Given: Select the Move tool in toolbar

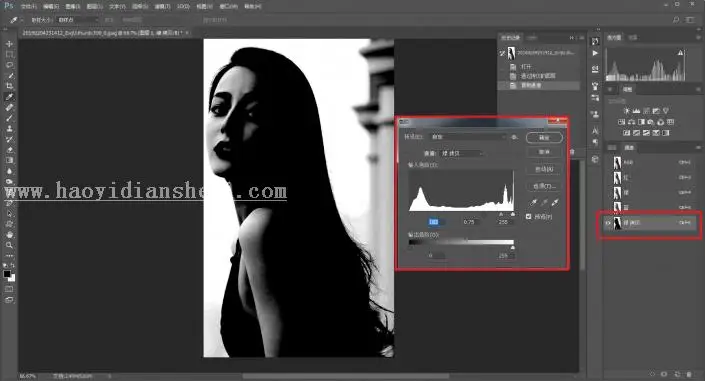Looking at the screenshot, I should pos(9,44).
